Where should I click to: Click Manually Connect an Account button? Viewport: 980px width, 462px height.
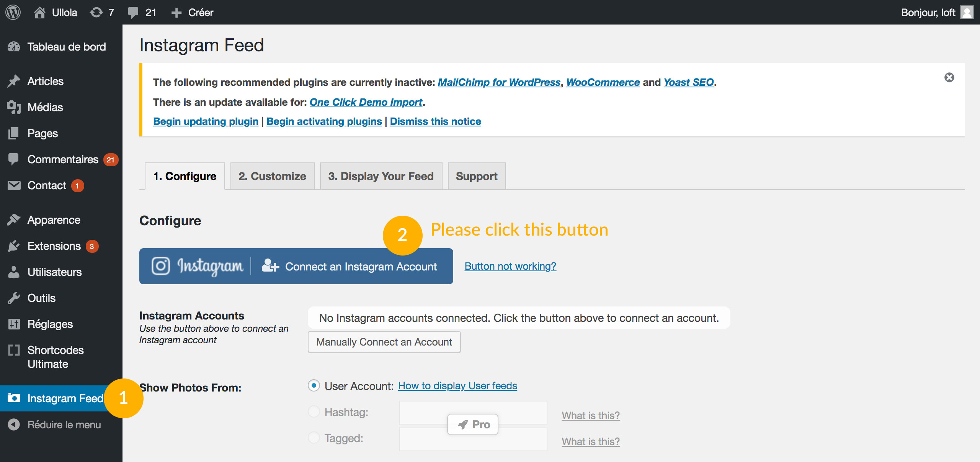384,342
